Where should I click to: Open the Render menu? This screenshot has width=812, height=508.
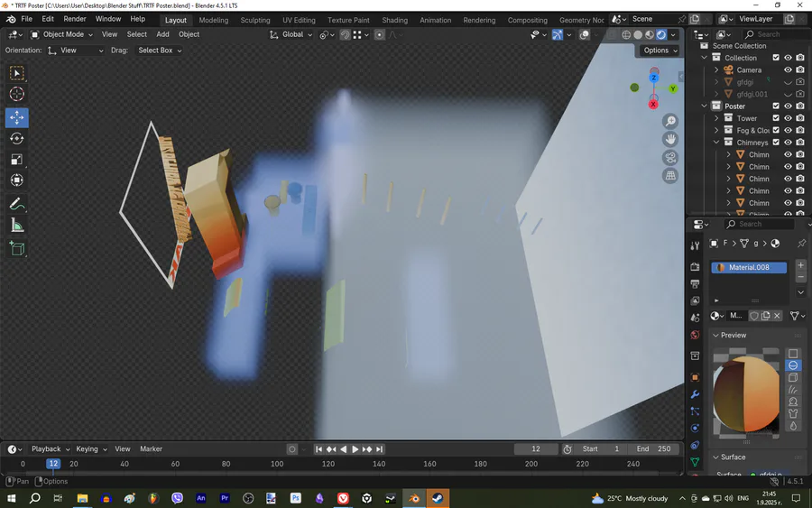75,19
